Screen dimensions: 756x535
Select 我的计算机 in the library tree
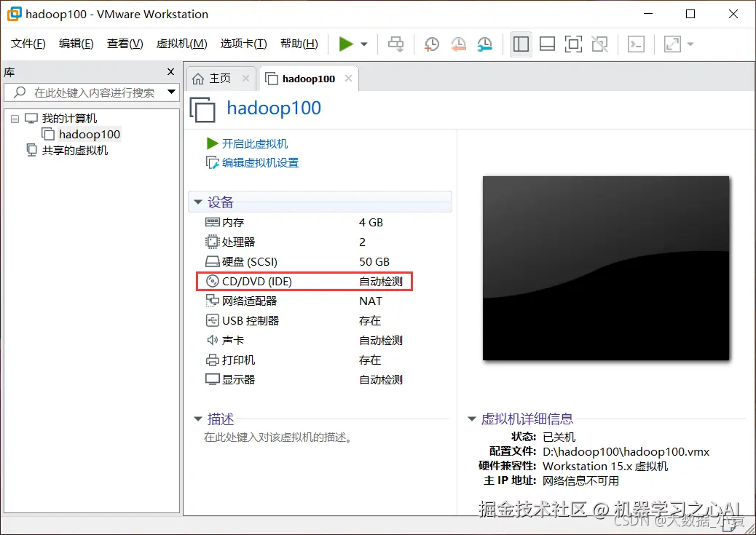[69, 118]
